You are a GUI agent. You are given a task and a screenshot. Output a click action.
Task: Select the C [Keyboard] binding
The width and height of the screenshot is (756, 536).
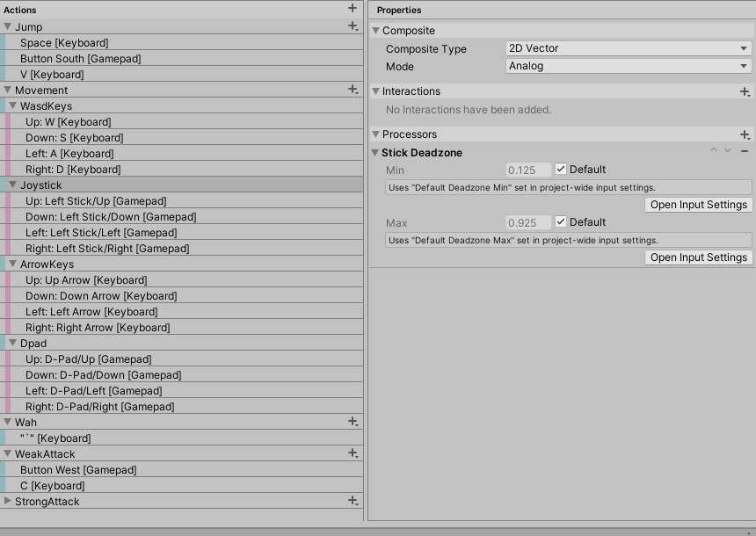point(182,485)
